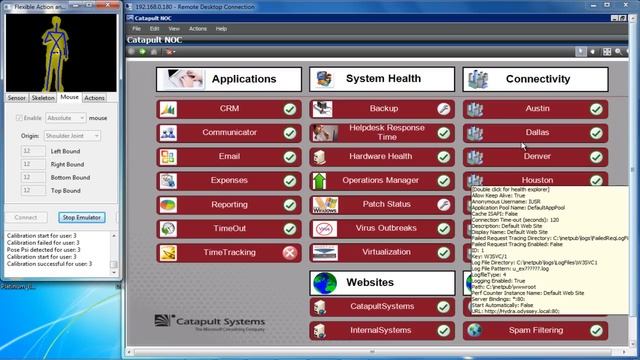Open the CRM application tile icon

[x=168, y=109]
